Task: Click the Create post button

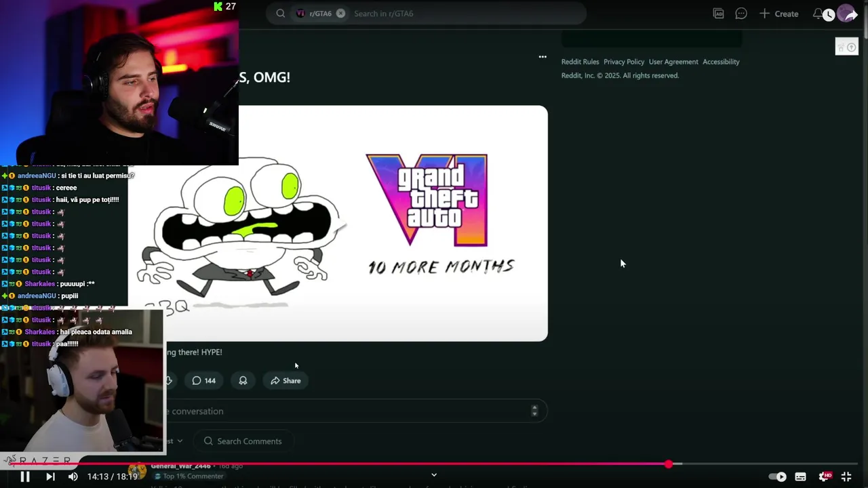Action: [778, 14]
